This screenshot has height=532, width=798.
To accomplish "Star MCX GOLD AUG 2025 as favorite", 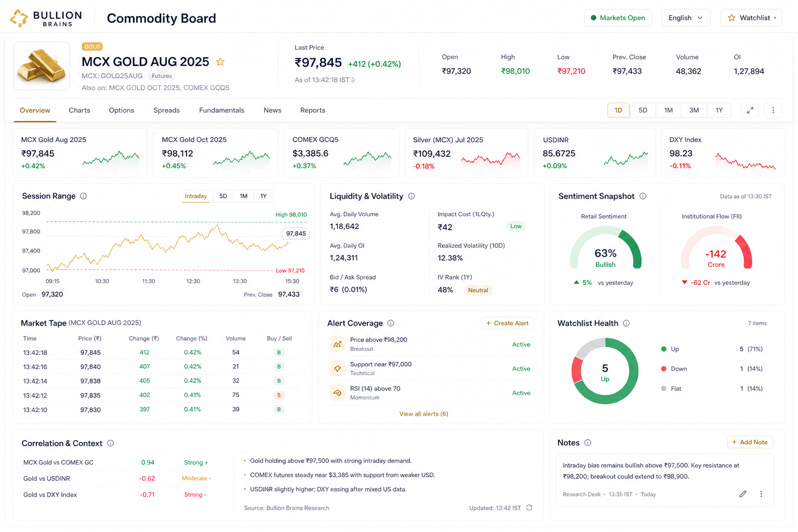I will [220, 62].
